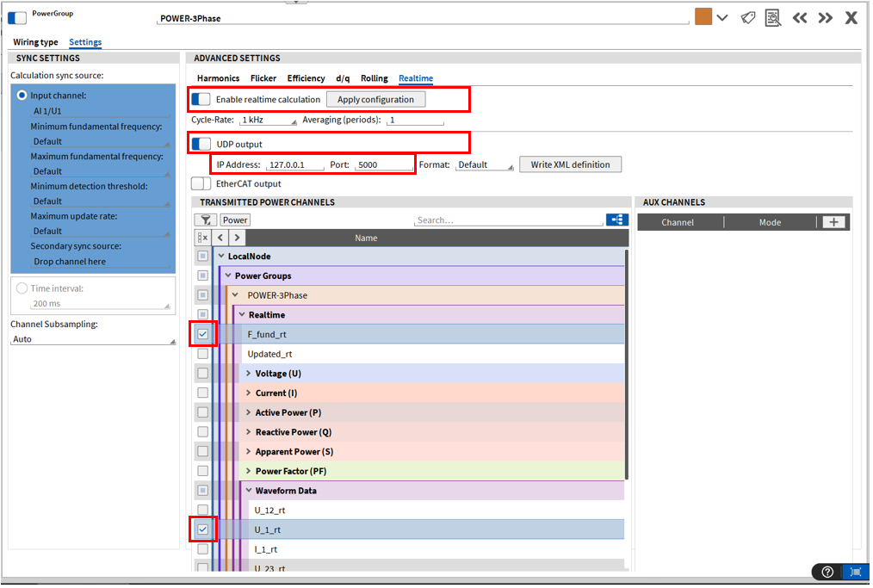Uncheck the F_fund_rt checkbox

[202, 334]
